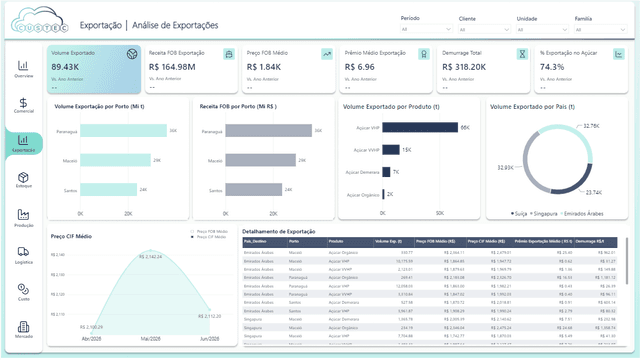Toggle Preço FOB Médio legend marker
Screen dimensions: 640x360
192,231
